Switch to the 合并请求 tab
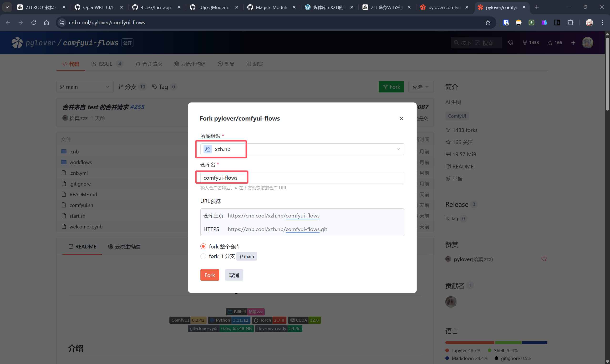 (x=149, y=64)
